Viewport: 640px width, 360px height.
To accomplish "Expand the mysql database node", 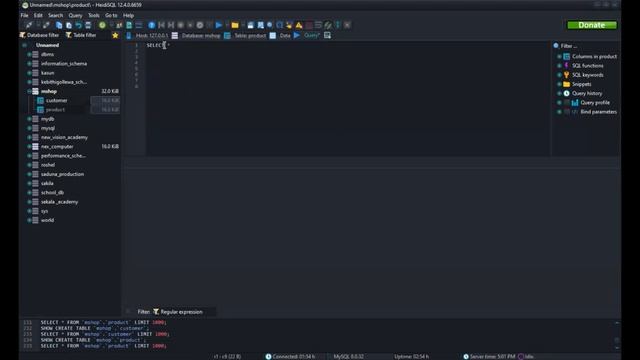I will 29,128.
